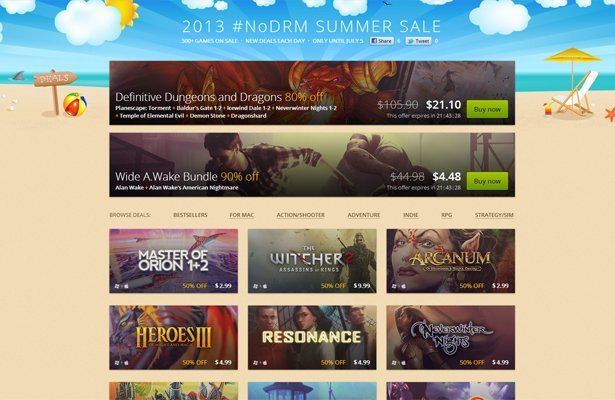
Task: Click the Facebook Share button
Action: [381, 41]
